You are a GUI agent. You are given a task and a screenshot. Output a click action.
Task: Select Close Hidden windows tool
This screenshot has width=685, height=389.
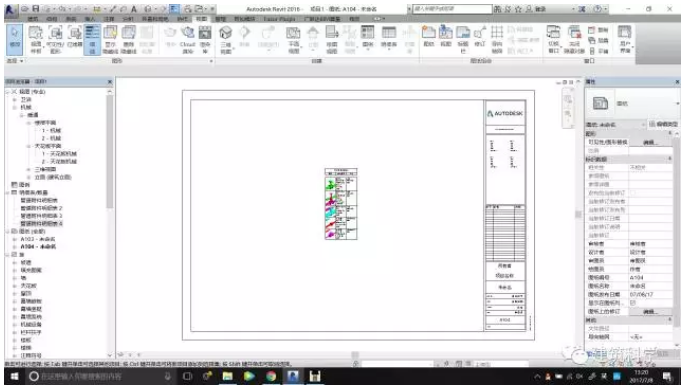(574, 39)
